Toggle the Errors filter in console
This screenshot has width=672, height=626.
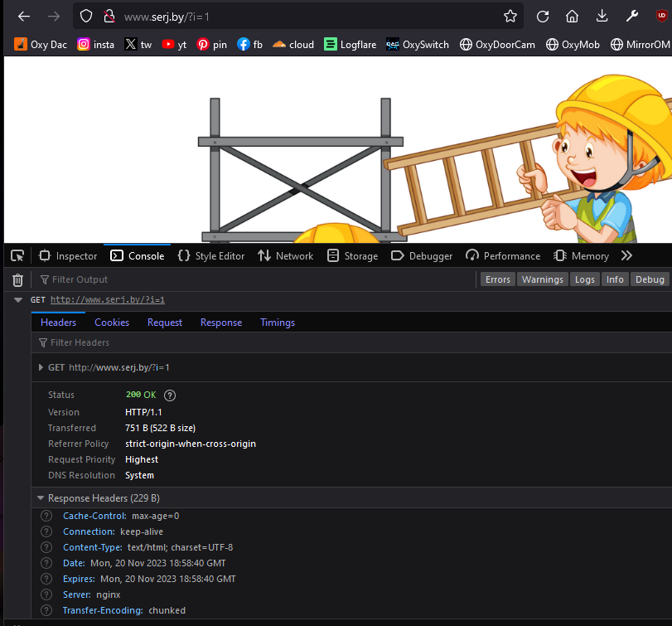click(497, 279)
